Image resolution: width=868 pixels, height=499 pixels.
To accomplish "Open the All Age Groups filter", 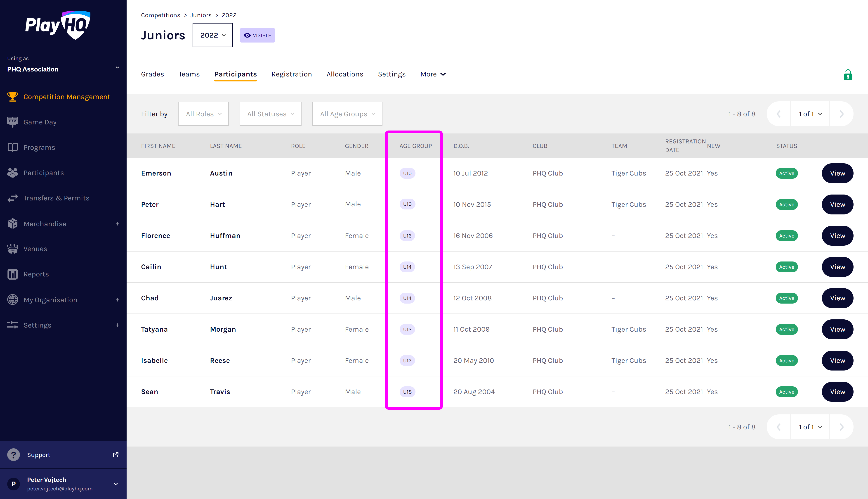I will point(347,114).
